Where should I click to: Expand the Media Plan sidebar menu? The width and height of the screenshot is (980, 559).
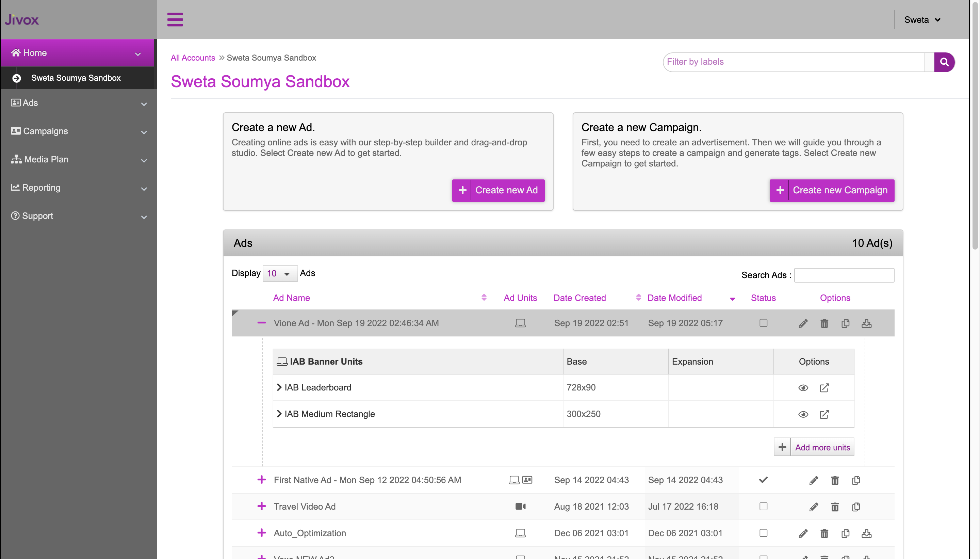pyautogui.click(x=79, y=159)
